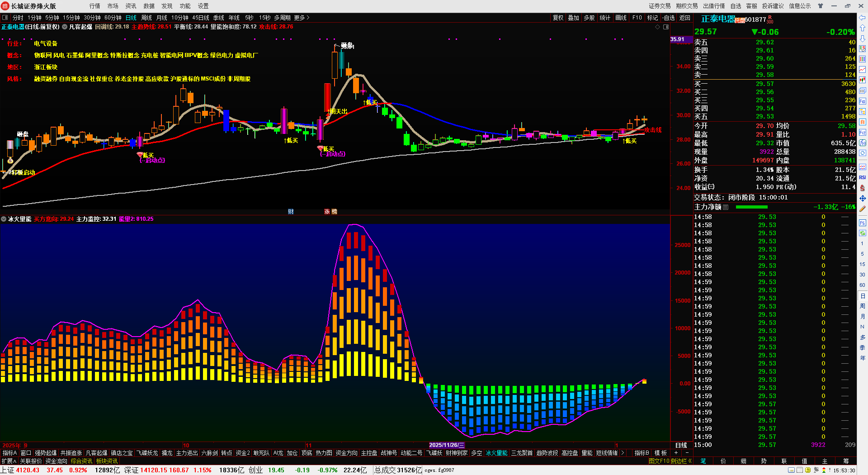Click the green 主力净额 progress bar
The height and width of the screenshot is (475, 868).
[x=751, y=207]
